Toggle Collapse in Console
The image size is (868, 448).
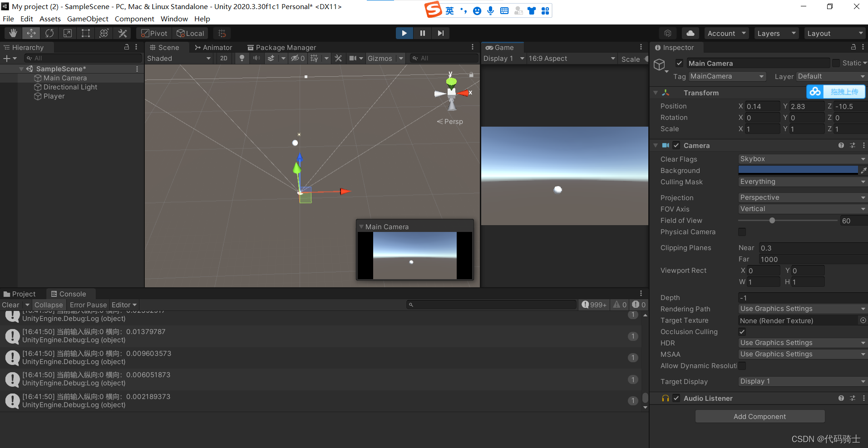coord(49,305)
